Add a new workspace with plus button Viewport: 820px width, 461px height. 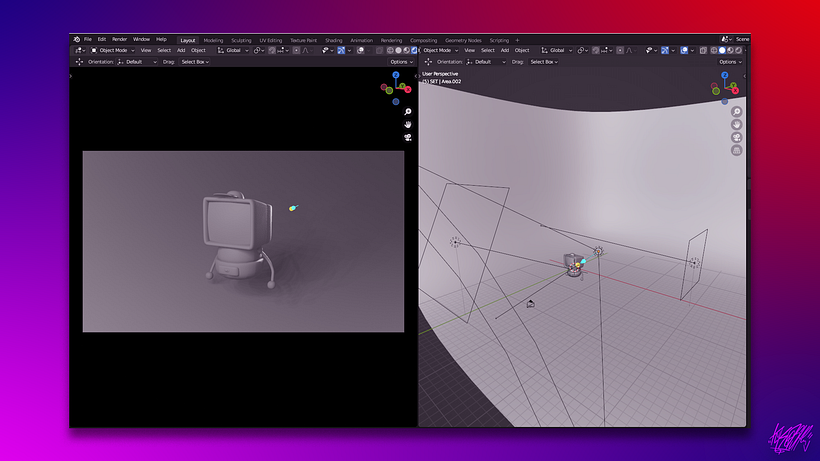pos(517,40)
